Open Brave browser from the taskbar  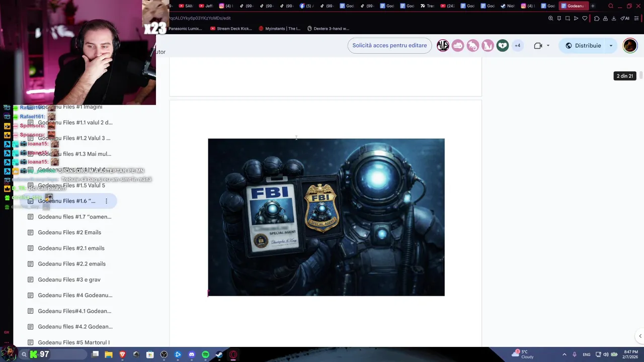pyautogui.click(x=122, y=354)
